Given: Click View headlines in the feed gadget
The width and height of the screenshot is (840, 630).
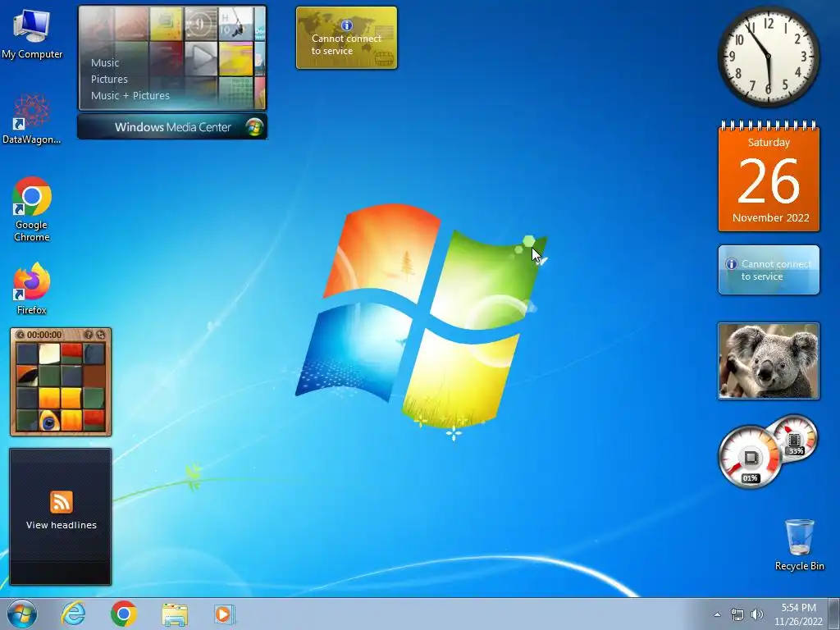Looking at the screenshot, I should [x=61, y=525].
